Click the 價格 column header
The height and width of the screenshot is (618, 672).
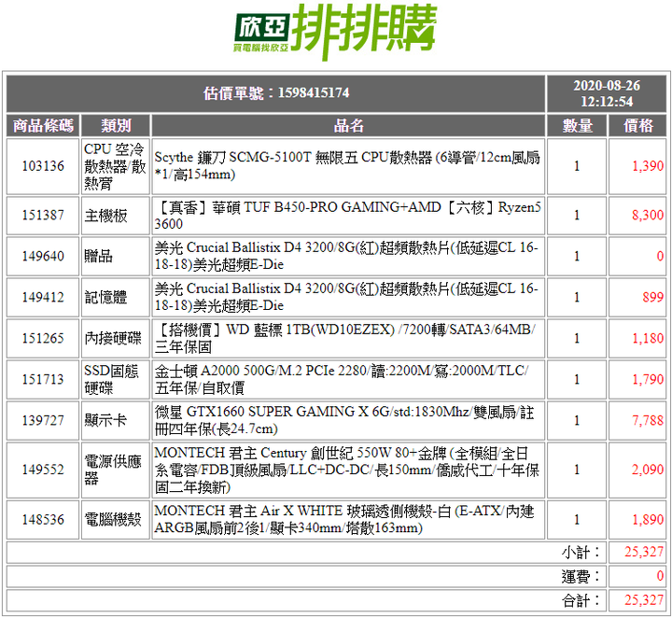pos(637,126)
